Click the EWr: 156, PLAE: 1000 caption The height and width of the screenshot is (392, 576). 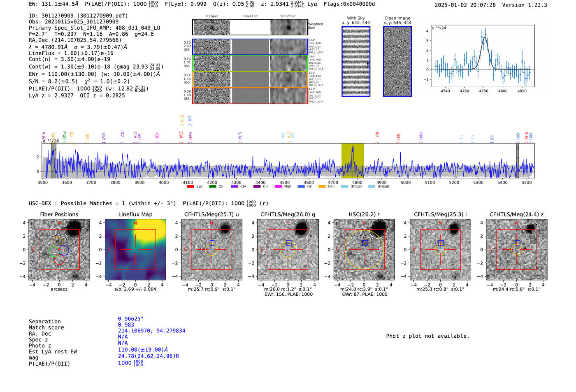[288, 295]
